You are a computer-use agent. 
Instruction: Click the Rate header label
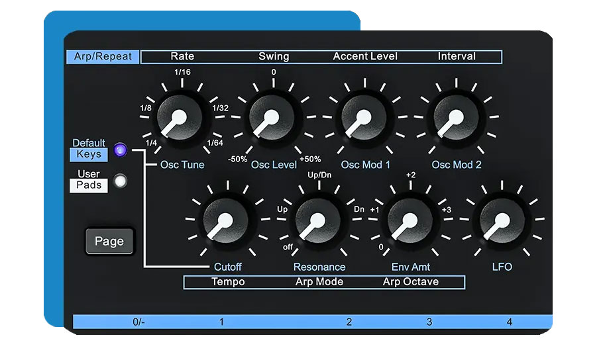click(x=182, y=57)
